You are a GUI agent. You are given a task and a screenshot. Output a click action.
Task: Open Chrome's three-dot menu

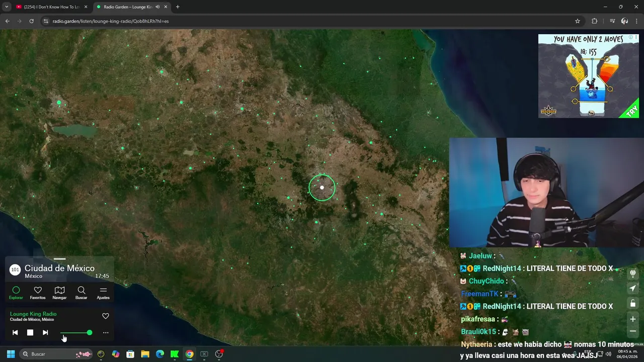point(637,21)
